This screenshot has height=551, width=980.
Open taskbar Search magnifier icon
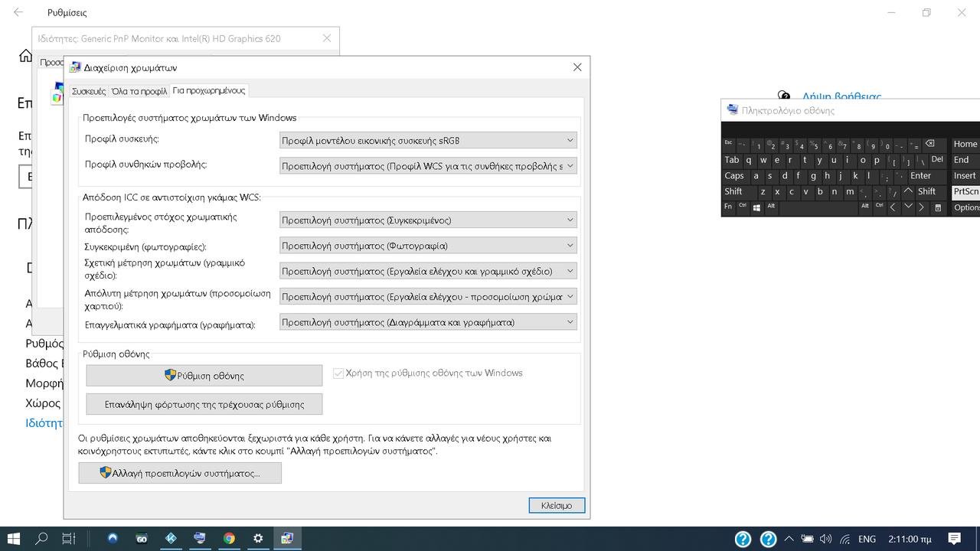click(x=41, y=539)
